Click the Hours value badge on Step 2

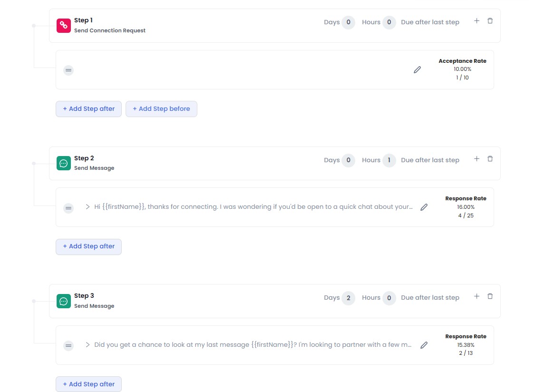tap(389, 160)
